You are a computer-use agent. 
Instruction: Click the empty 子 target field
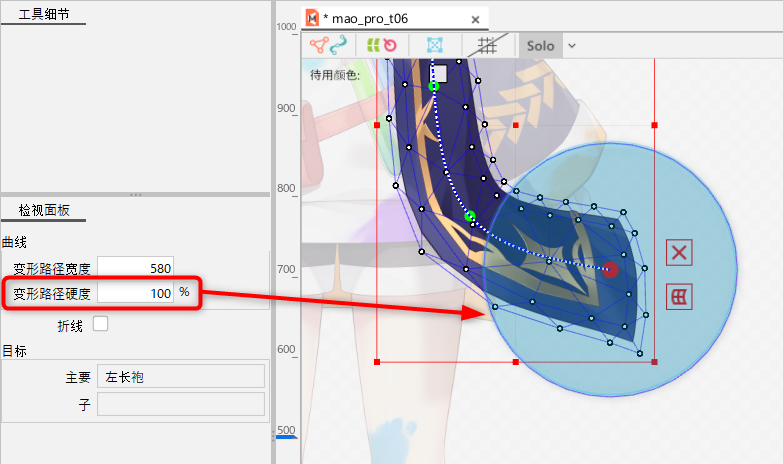click(180, 404)
